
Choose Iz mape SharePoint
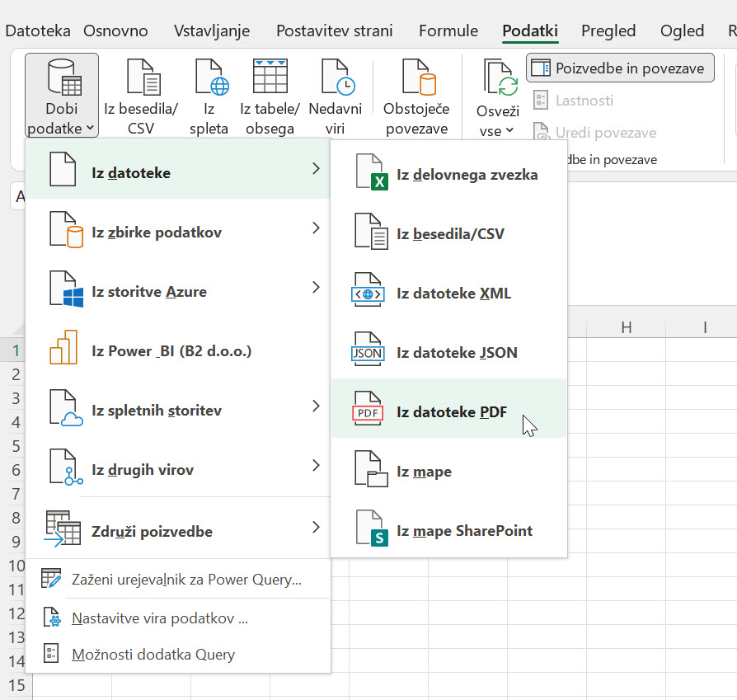pyautogui.click(x=448, y=530)
